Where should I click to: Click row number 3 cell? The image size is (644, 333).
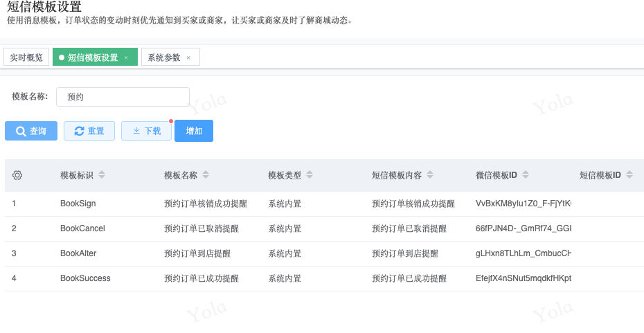pyautogui.click(x=14, y=253)
